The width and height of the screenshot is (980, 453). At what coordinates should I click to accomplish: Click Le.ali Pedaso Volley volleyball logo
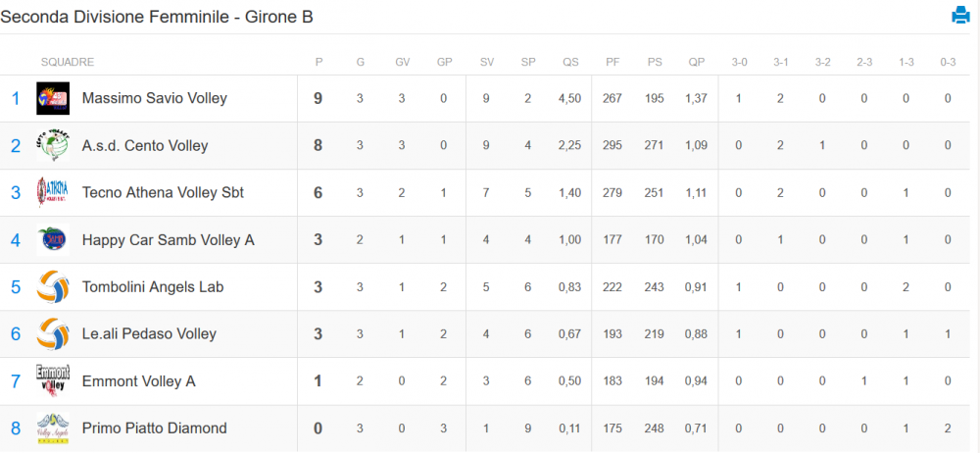pos(53,334)
